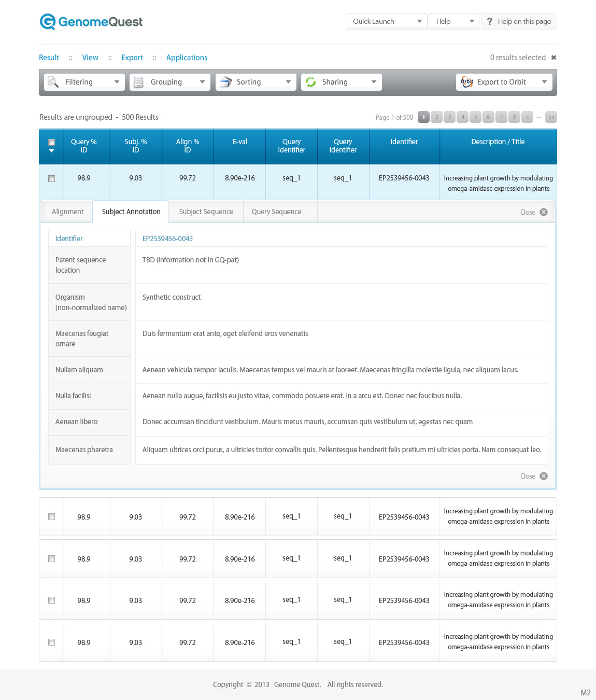Click the Orbit logo icon
Viewport: 596px width, 700px height.
pos(466,82)
